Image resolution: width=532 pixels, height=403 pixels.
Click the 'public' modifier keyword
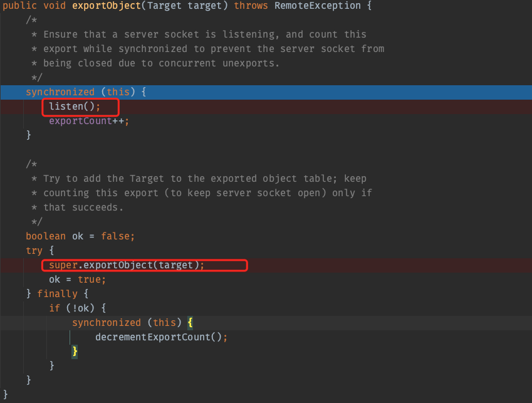20,6
